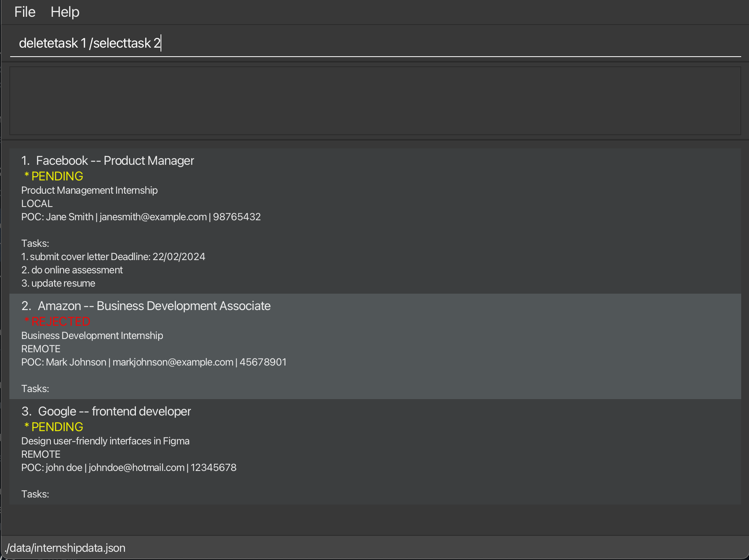Viewport: 749px width, 560px height.
Task: Click Jane Smith's contact details line
Action: (141, 217)
